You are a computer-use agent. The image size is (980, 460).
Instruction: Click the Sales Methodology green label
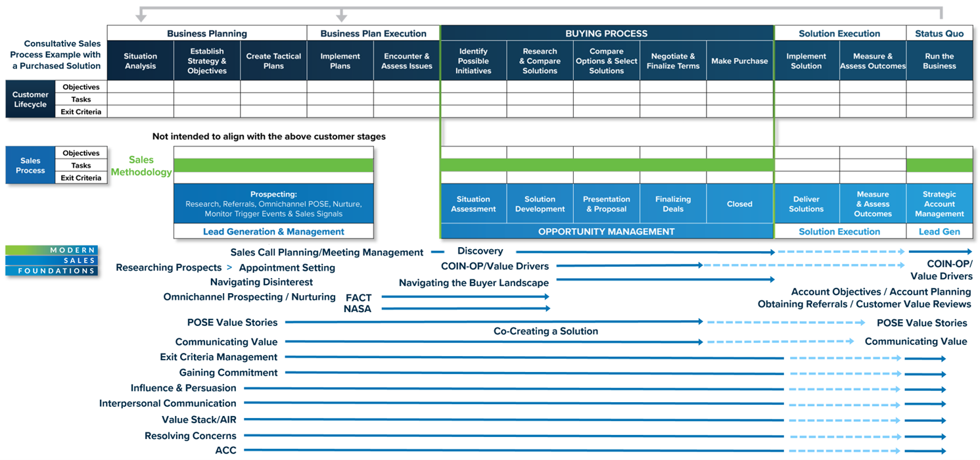pos(141,166)
